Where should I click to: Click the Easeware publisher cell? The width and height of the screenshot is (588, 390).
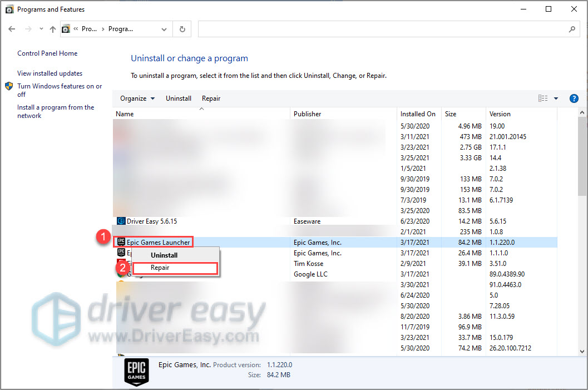click(x=307, y=221)
